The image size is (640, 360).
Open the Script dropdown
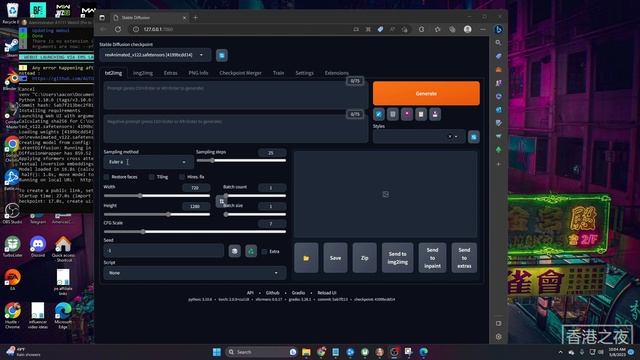click(195, 273)
